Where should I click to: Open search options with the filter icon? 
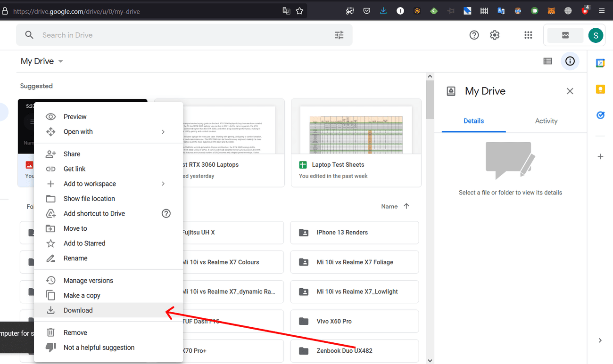339,34
